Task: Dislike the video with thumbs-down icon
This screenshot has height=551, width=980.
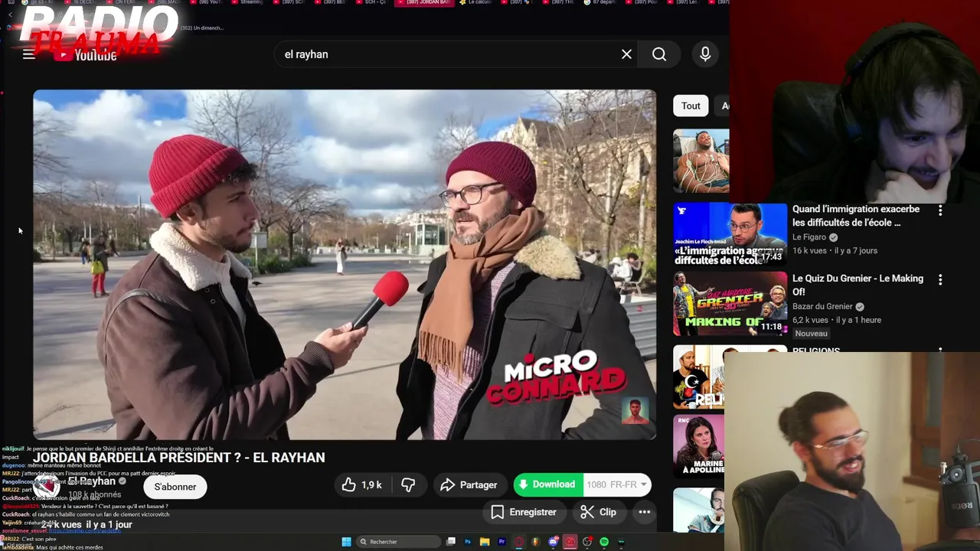Action: tap(408, 485)
